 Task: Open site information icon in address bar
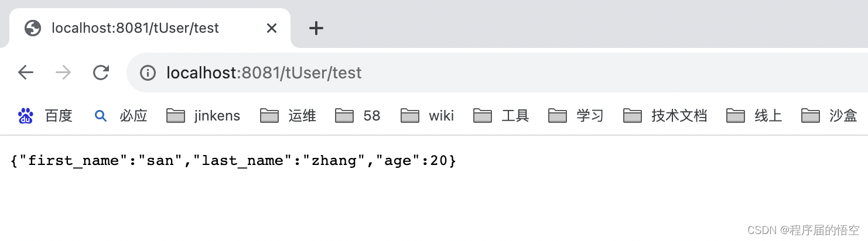point(148,73)
